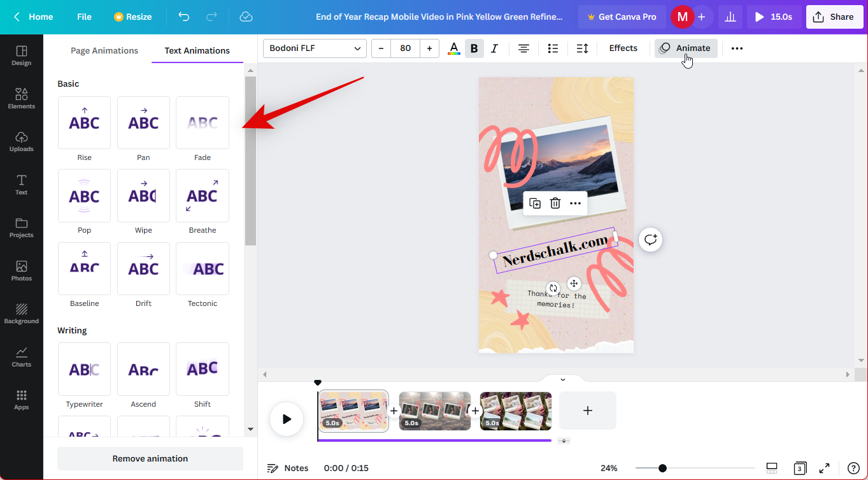Open grid view with page count
This screenshot has width=868, height=480.
[799, 468]
